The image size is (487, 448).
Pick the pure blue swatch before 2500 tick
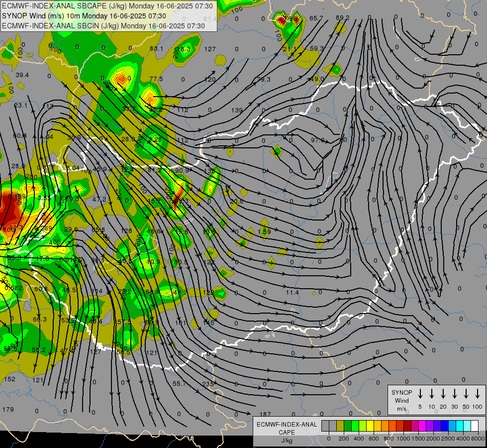444,426
